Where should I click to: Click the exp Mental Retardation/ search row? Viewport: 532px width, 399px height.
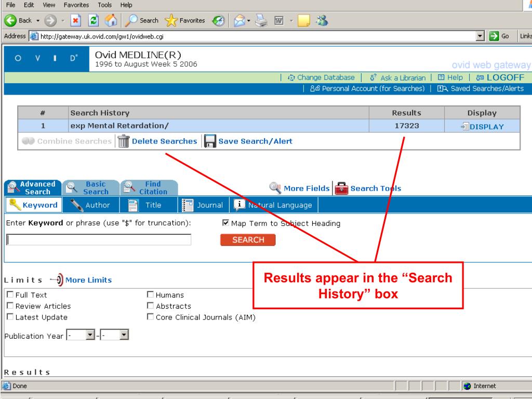pyautogui.click(x=269, y=126)
